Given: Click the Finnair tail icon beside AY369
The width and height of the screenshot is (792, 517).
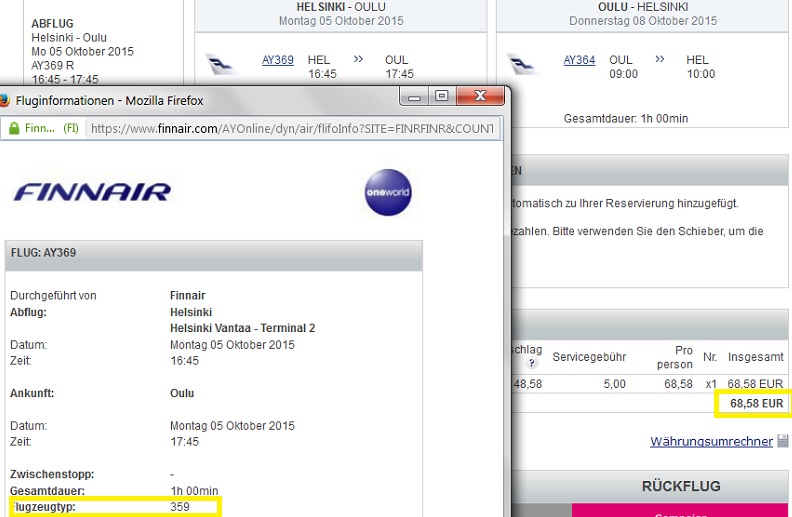Looking at the screenshot, I should [x=221, y=64].
